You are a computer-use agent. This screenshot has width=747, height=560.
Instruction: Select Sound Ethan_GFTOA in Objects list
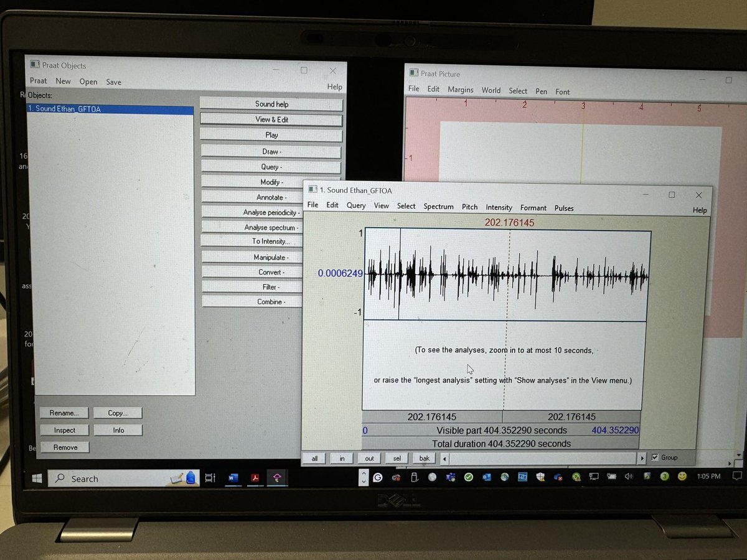click(x=110, y=109)
